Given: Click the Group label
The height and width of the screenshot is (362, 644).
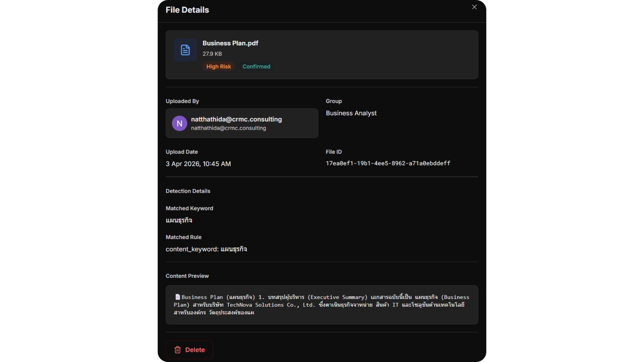Looking at the screenshot, I should 334,101.
